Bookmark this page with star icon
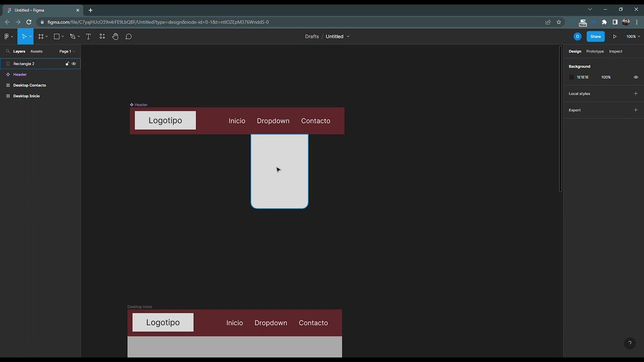 pyautogui.click(x=558, y=22)
